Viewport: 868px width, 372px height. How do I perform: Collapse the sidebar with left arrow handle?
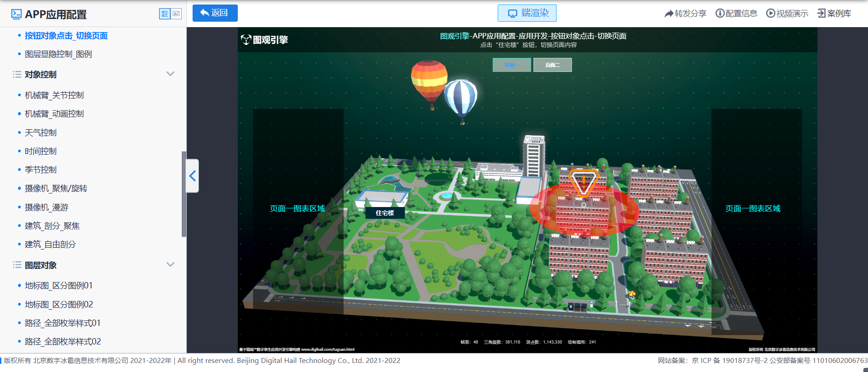point(193,176)
